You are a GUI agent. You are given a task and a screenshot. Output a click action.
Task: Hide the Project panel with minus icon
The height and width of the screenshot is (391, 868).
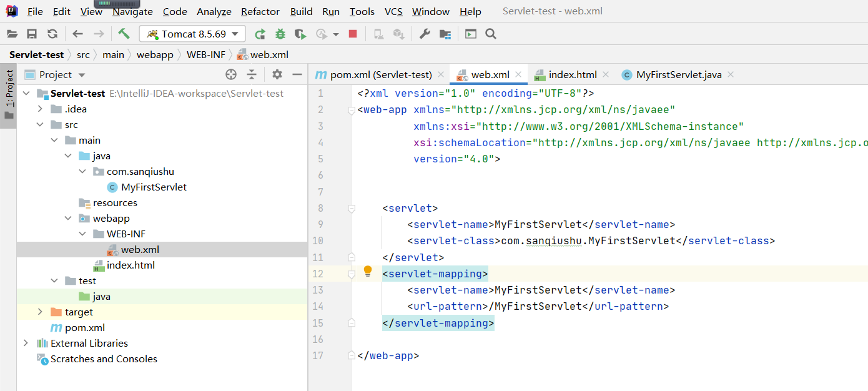coord(296,74)
